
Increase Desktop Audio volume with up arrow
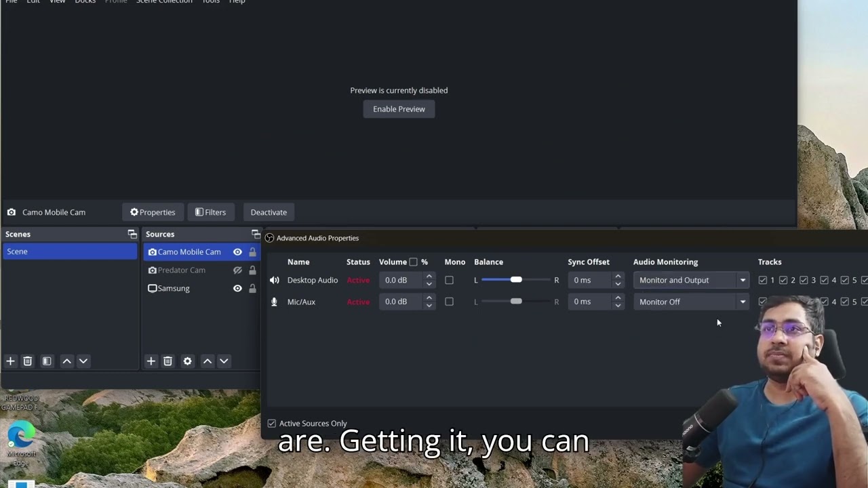(x=429, y=277)
